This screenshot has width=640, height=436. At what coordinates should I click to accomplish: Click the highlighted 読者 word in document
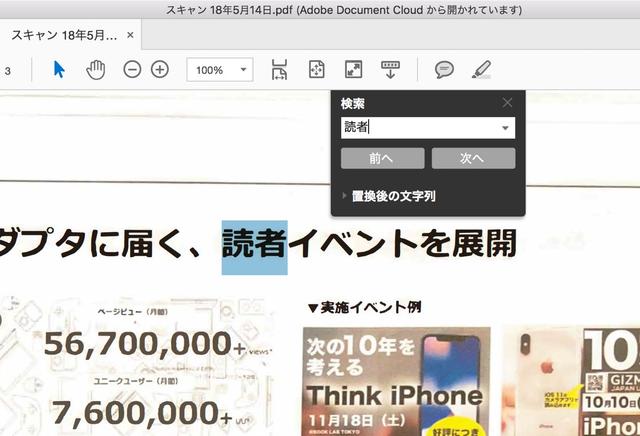point(255,247)
